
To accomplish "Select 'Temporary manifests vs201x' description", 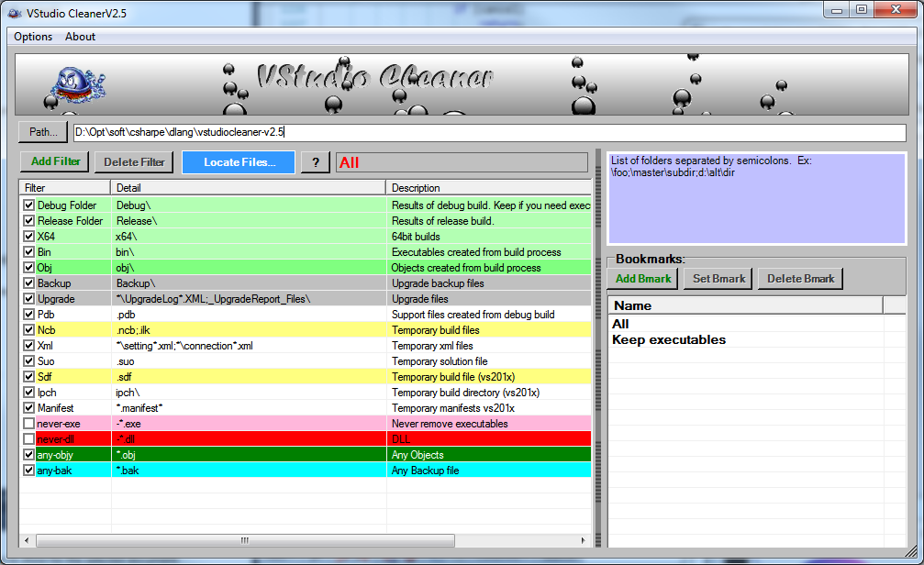I will click(x=453, y=408).
